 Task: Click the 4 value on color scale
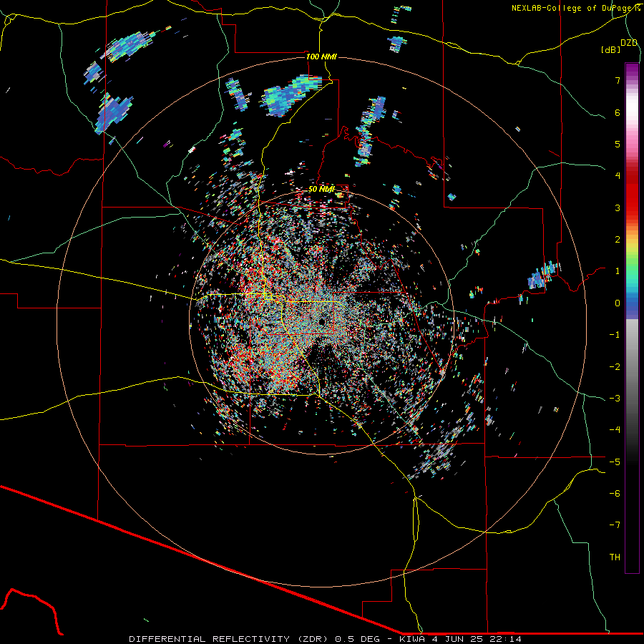[618, 176]
